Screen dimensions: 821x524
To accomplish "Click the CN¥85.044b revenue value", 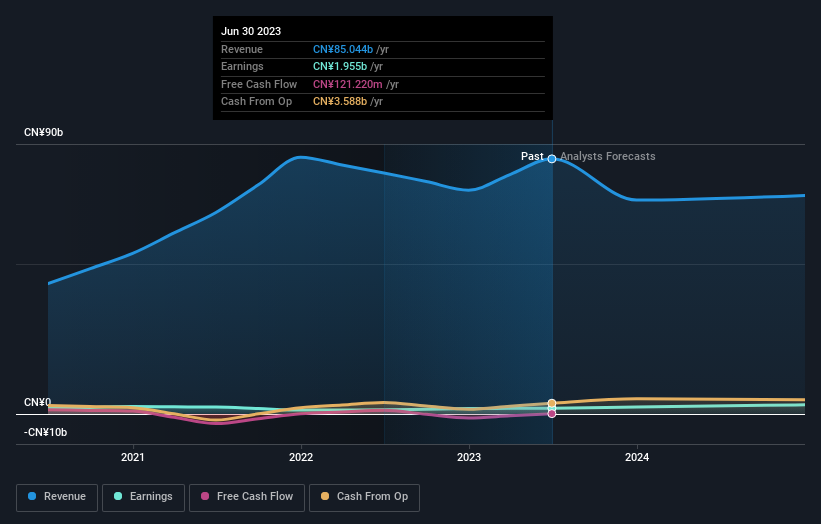I will (x=343, y=49).
